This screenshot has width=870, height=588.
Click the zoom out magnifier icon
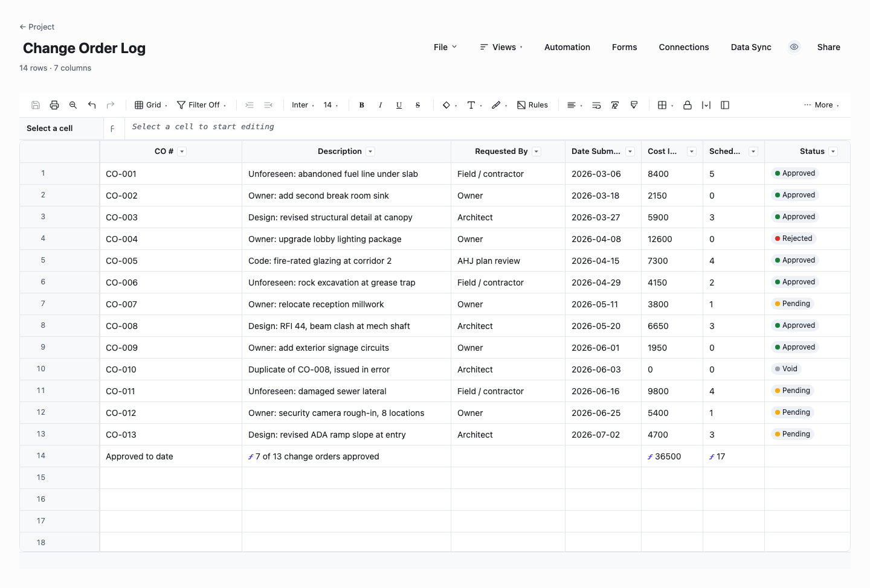[x=73, y=105]
